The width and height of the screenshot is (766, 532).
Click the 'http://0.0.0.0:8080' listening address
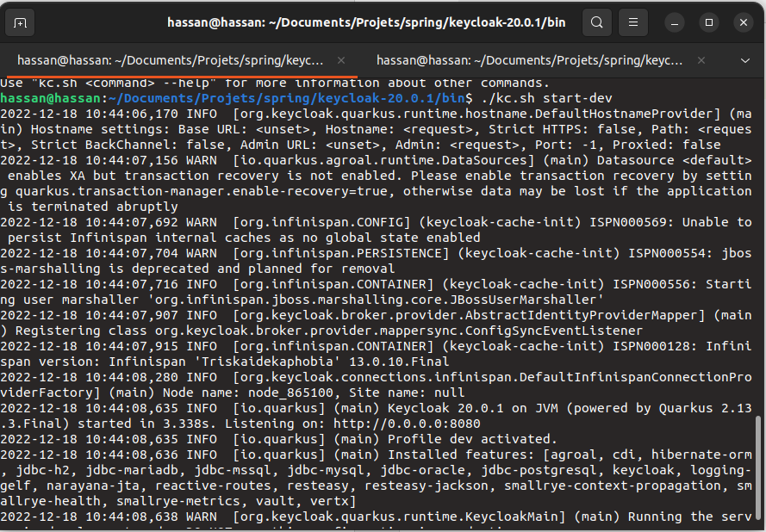(407, 424)
